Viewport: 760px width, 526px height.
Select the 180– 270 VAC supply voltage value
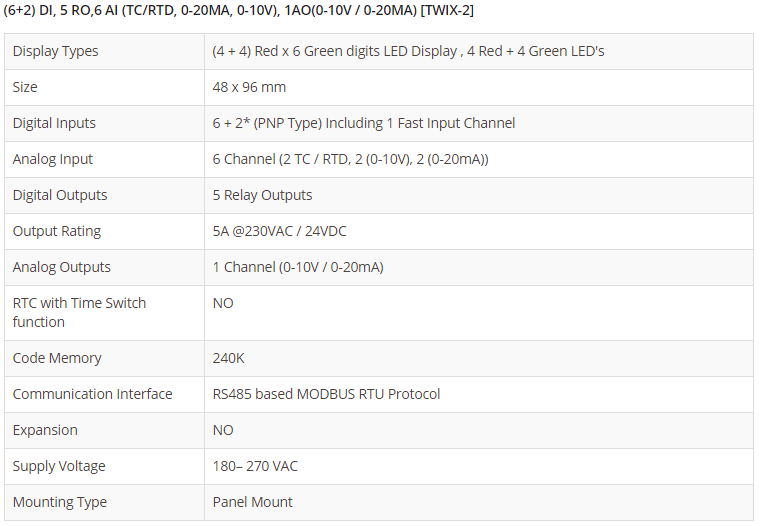pos(255,466)
